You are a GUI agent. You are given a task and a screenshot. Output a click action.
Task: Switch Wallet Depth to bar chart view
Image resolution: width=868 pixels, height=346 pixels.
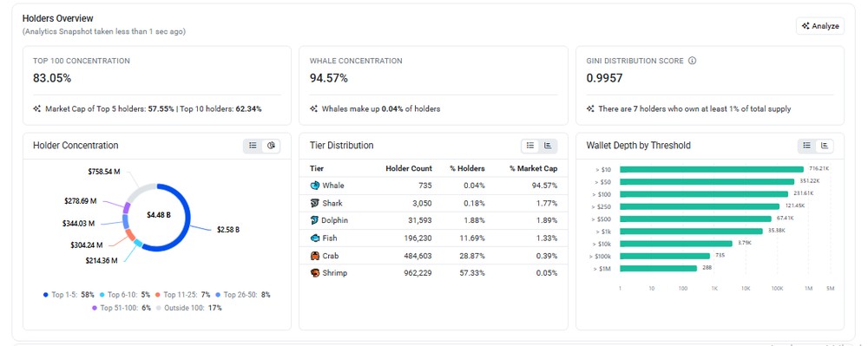pos(825,146)
